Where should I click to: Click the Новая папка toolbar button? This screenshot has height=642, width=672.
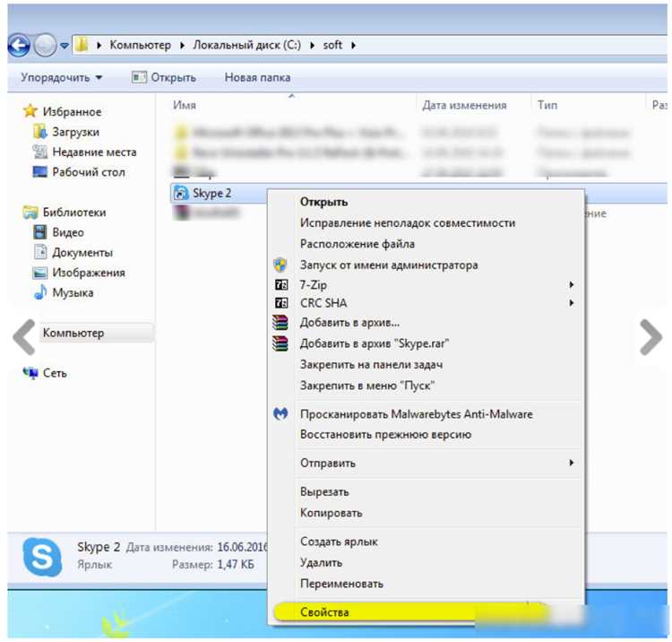pyautogui.click(x=257, y=77)
